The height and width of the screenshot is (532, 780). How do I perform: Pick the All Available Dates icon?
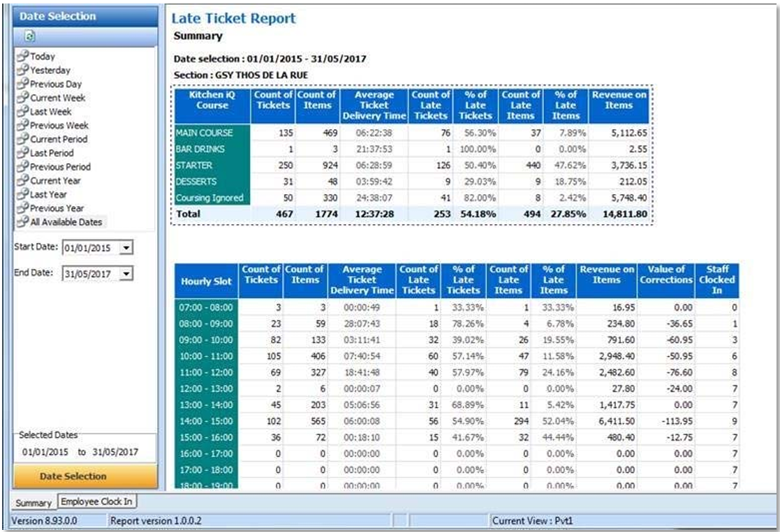pyautogui.click(x=22, y=222)
